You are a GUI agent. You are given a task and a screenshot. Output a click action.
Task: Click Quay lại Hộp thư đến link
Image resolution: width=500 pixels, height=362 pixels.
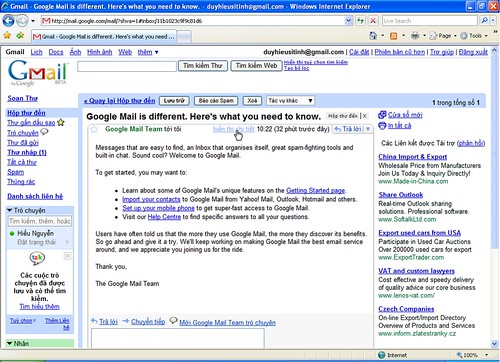pos(119,101)
